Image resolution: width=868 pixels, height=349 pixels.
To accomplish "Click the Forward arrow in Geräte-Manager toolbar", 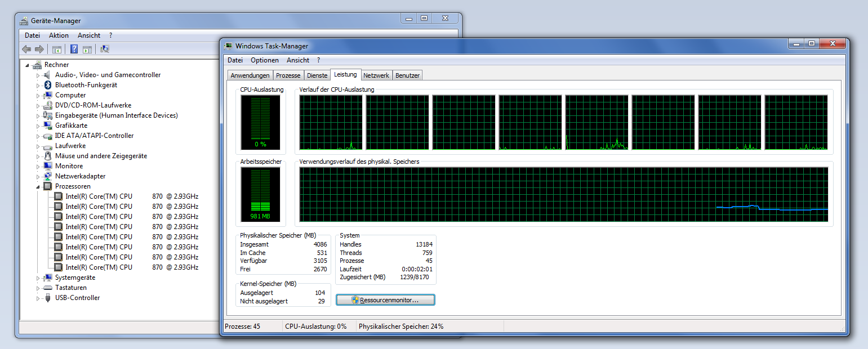I will (39, 49).
